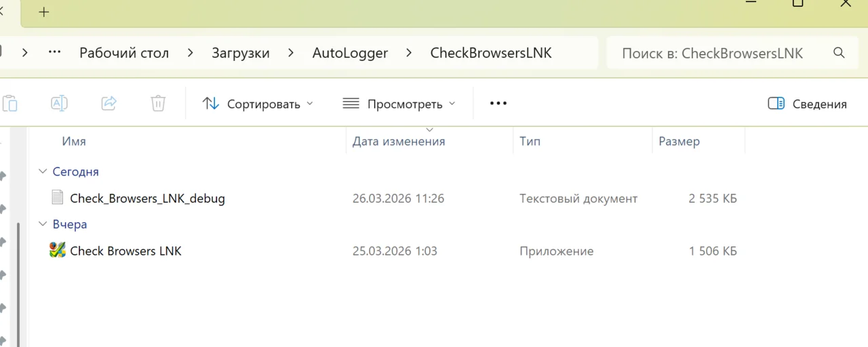This screenshot has width=868, height=347.
Task: Click the Вчера group label
Action: coord(70,224)
